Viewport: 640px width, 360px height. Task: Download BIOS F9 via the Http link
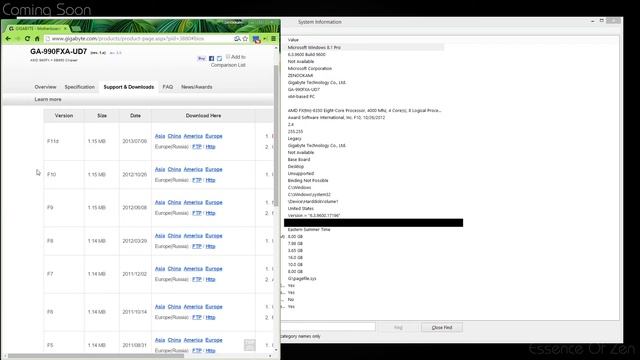point(210,213)
